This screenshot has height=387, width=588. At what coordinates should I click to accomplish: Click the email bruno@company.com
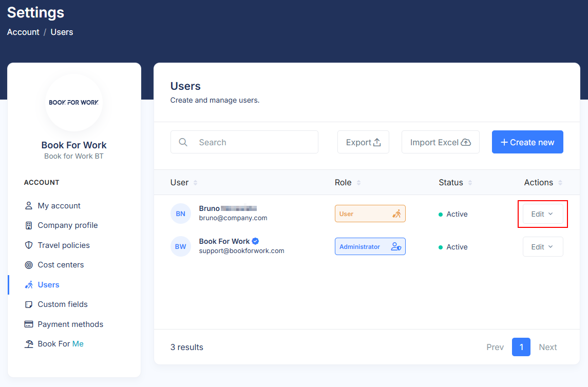point(233,218)
